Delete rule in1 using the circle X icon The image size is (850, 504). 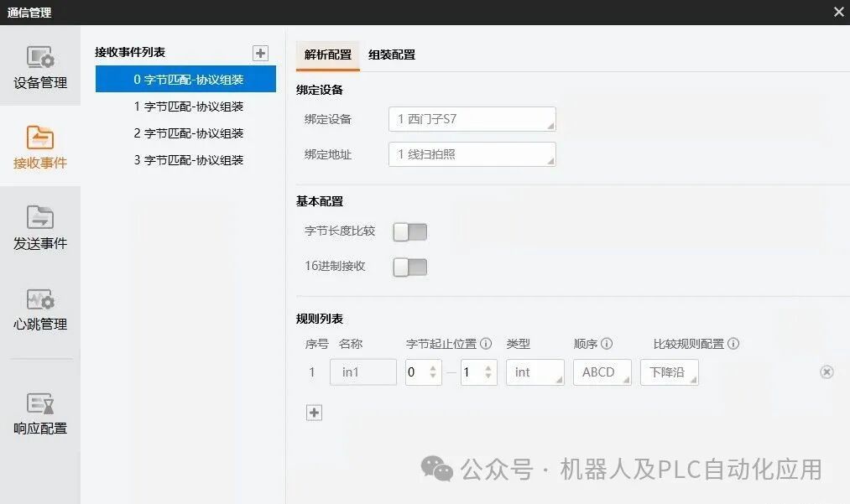(827, 372)
